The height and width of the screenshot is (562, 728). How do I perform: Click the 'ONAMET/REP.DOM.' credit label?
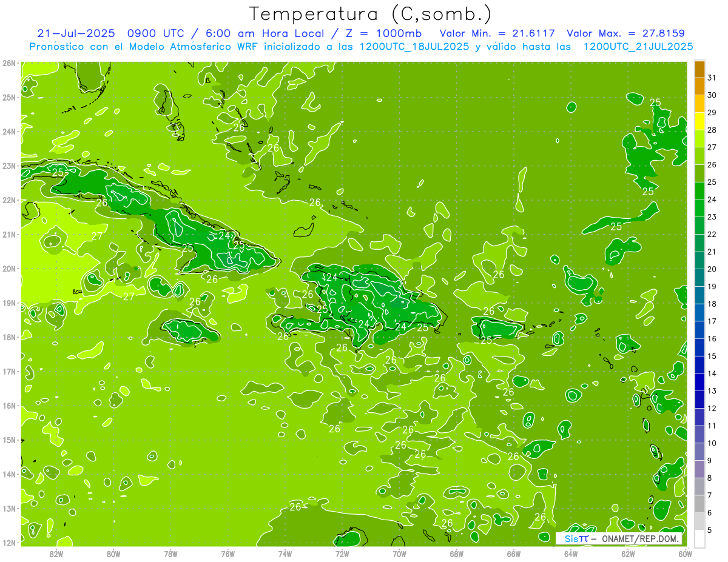pyautogui.click(x=640, y=538)
